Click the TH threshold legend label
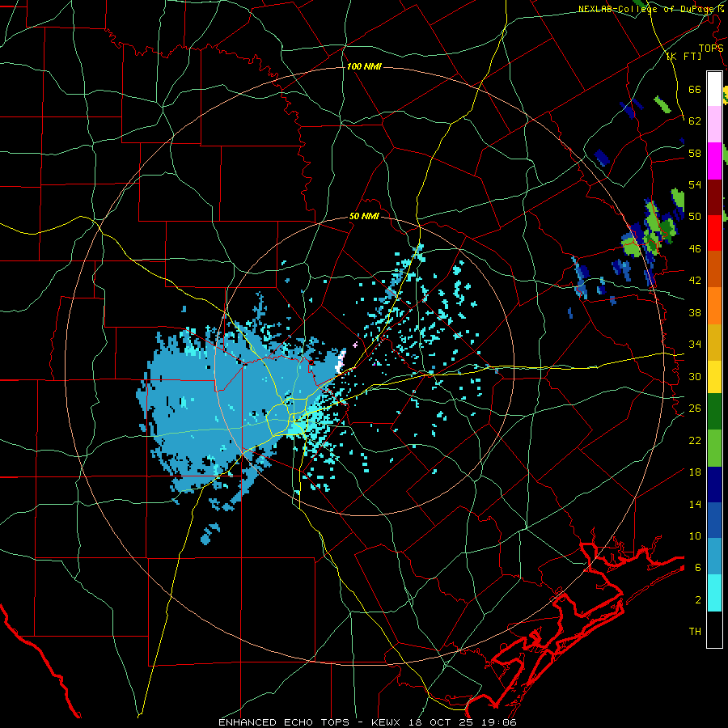728x728 pixels. coord(695,632)
